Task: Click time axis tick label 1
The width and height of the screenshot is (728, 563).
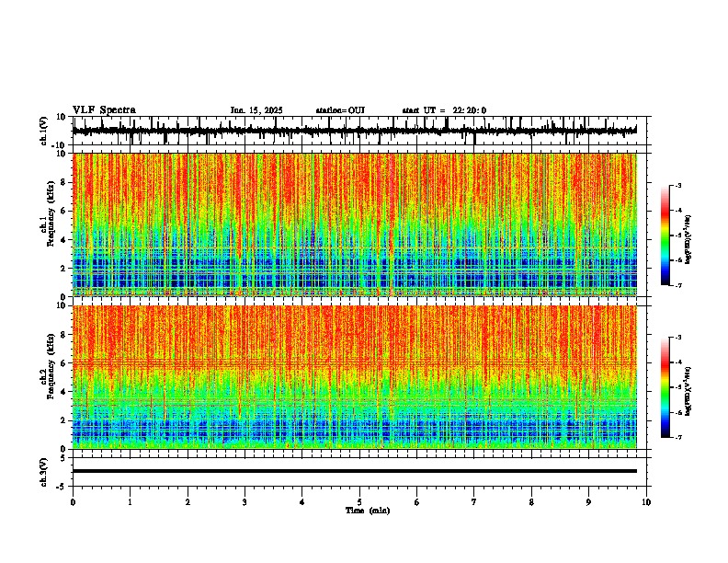Action: pyautogui.click(x=130, y=502)
